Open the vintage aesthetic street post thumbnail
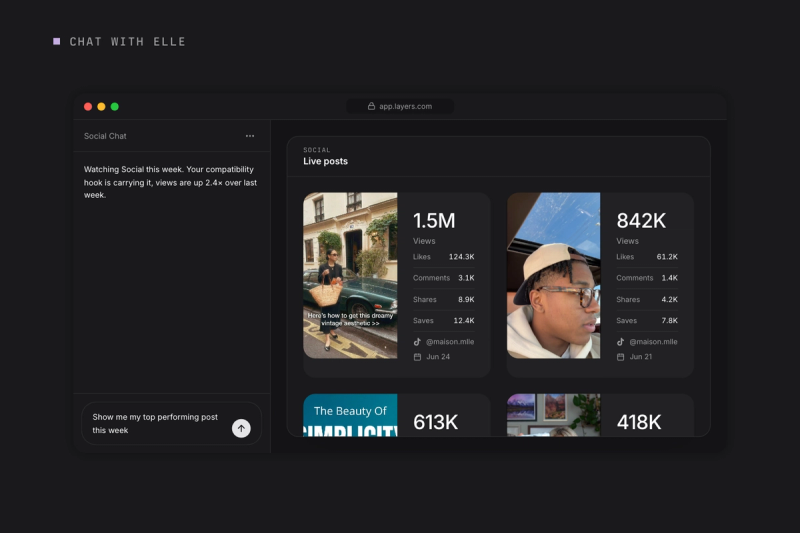The height and width of the screenshot is (533, 800). click(x=350, y=275)
